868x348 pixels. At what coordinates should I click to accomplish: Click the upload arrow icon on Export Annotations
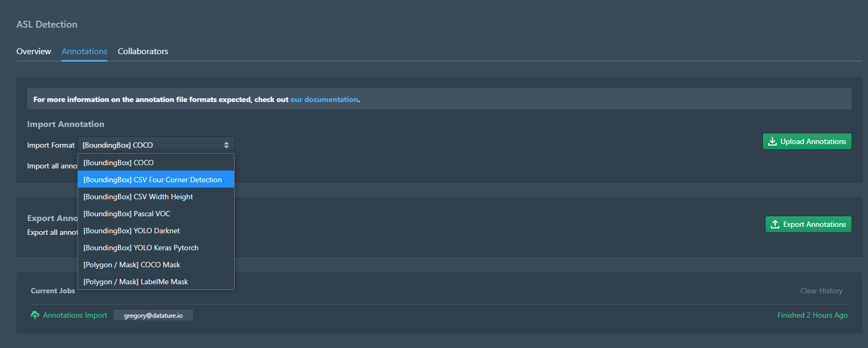[775, 224]
